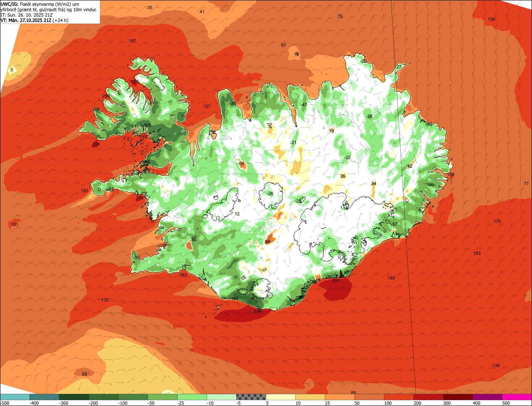Click the value 157 in the northwest bay
The width and height of the screenshot is (532, 406).
tap(207, 106)
